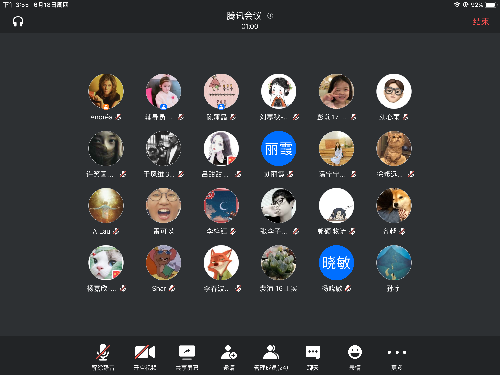Tap the battery indicator in status bar

(491, 5)
